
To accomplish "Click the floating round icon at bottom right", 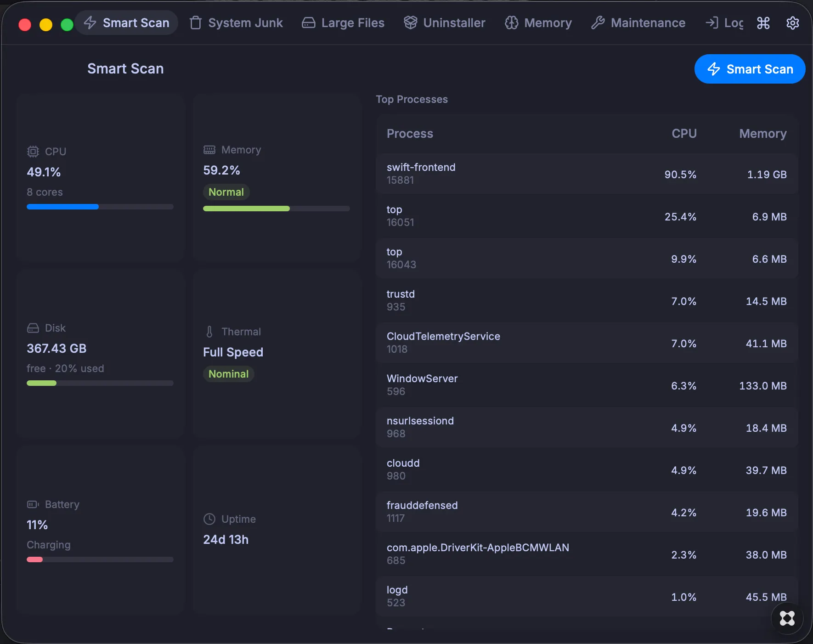I will (x=787, y=618).
